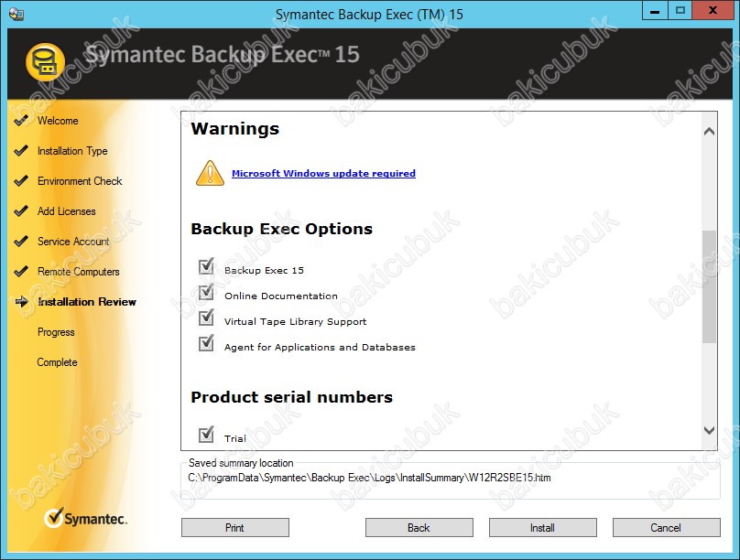Click the warning triangle icon
The width and height of the screenshot is (740, 560).
coord(210,173)
